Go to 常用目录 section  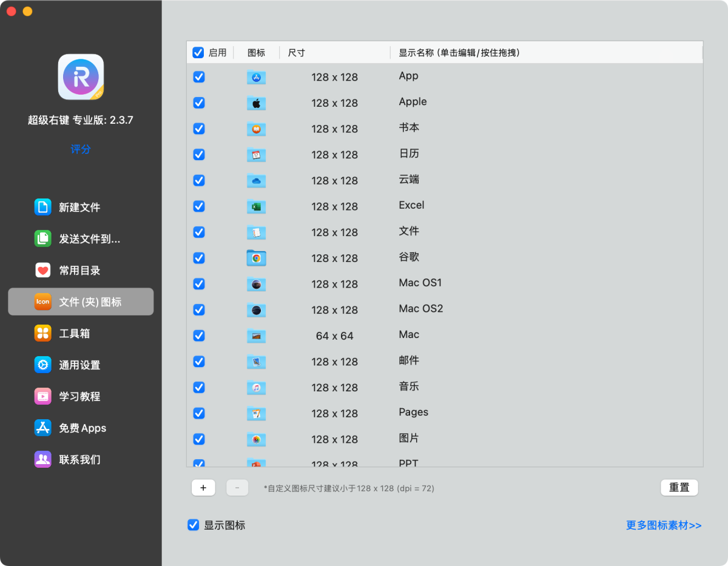point(81,271)
